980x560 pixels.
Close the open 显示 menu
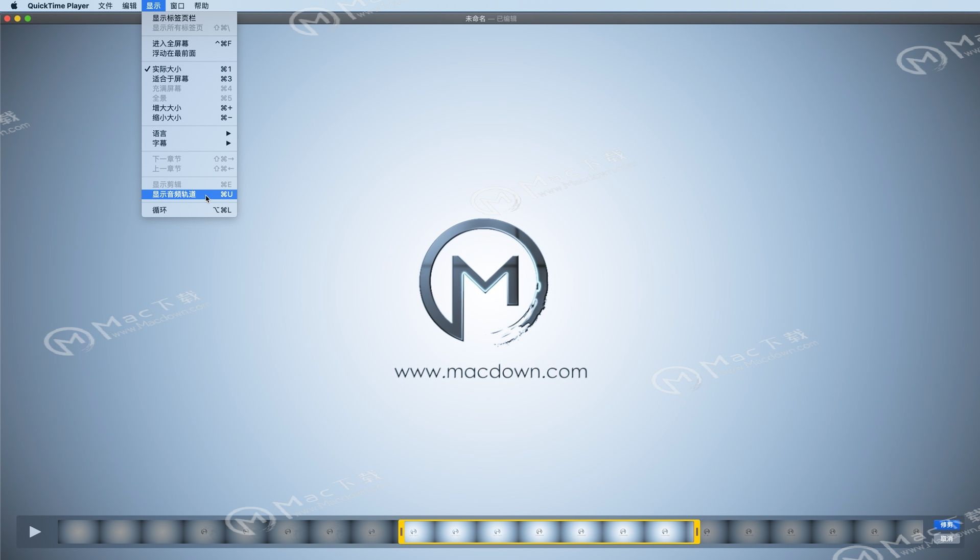pos(153,6)
